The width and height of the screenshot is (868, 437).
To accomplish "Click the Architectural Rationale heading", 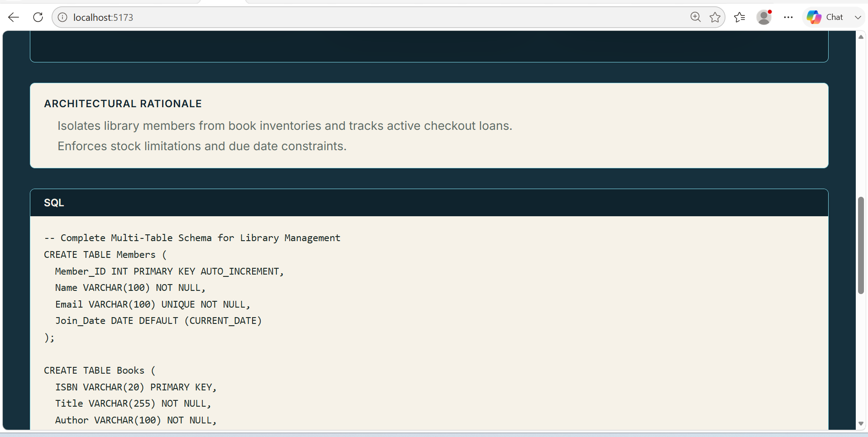I will click(123, 104).
